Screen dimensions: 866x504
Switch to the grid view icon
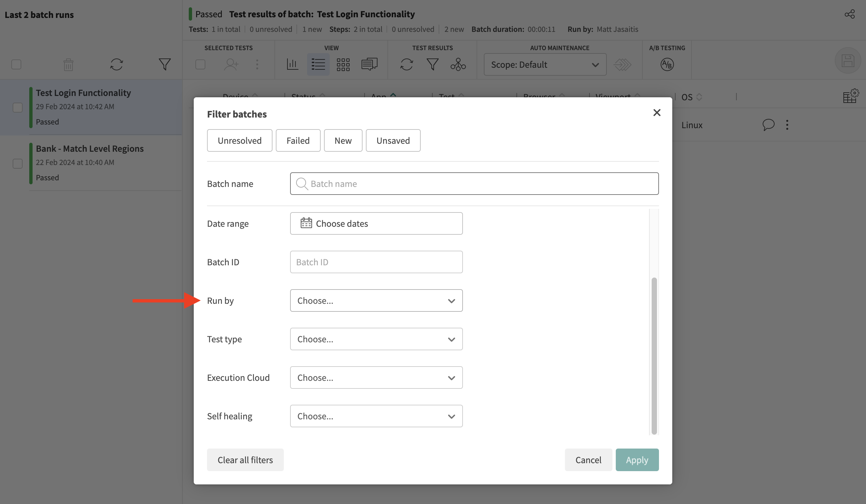(x=343, y=64)
